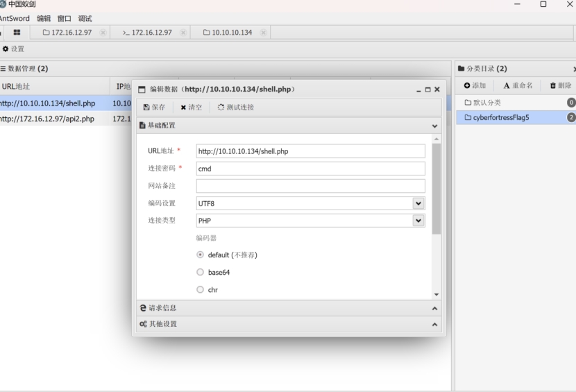
Task: Select the chr encoder radio button
Action: pyautogui.click(x=200, y=289)
